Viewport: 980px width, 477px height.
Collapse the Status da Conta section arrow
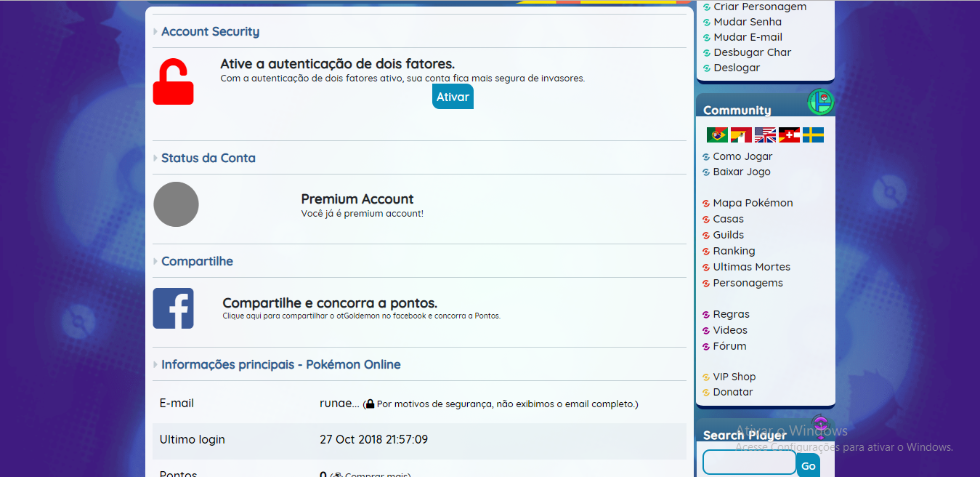coord(155,159)
